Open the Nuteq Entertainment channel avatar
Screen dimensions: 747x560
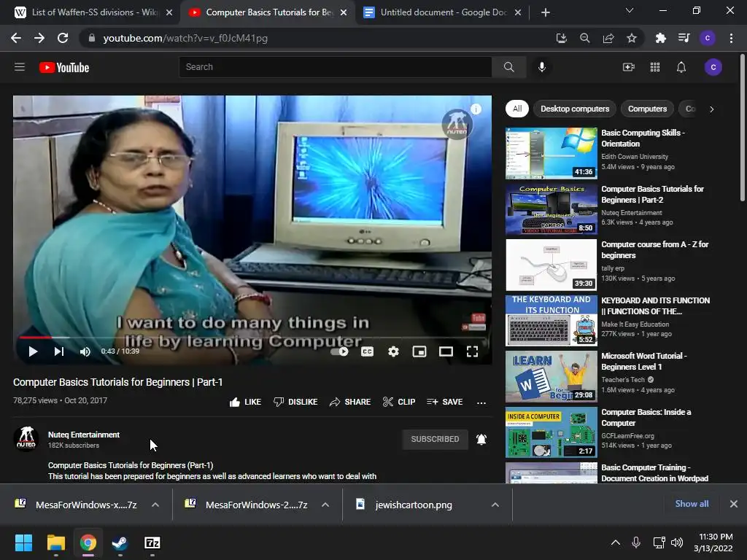click(26, 439)
